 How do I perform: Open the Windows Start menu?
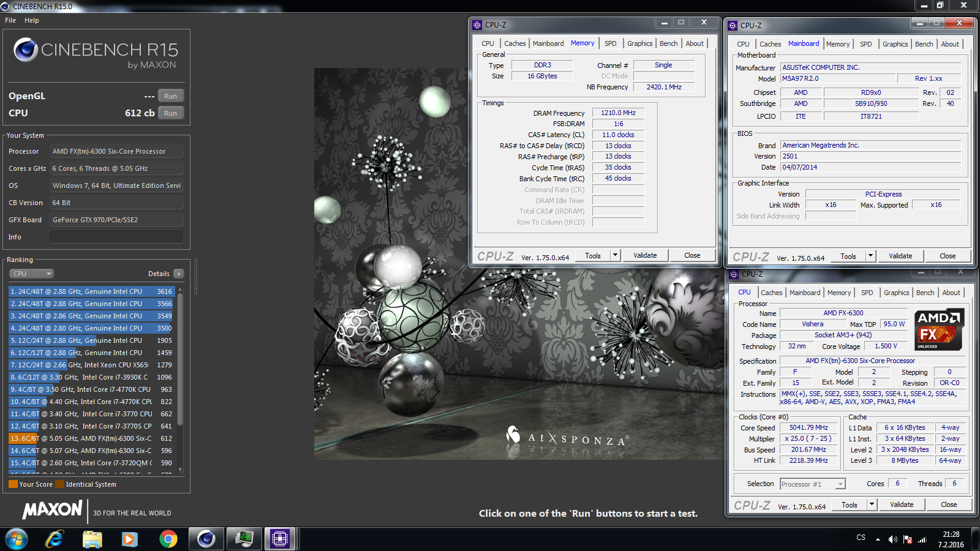pos(17,539)
